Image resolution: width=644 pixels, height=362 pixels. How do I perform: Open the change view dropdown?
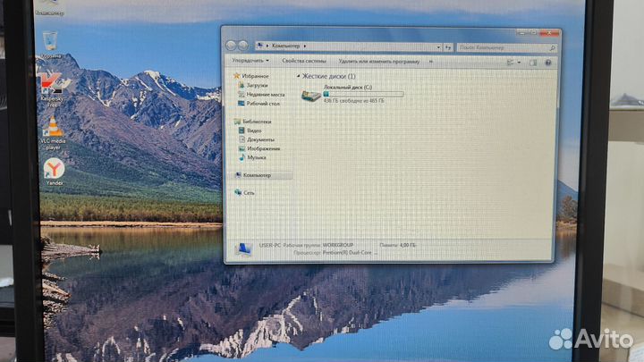click(521, 62)
